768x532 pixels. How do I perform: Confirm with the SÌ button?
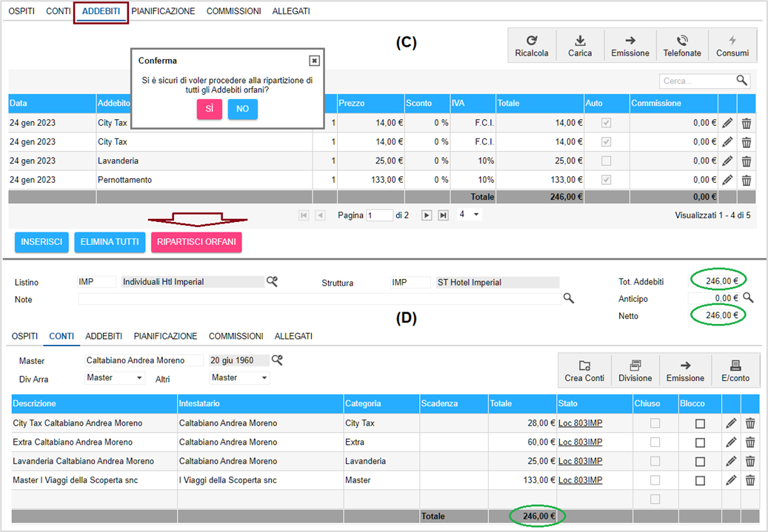click(209, 109)
